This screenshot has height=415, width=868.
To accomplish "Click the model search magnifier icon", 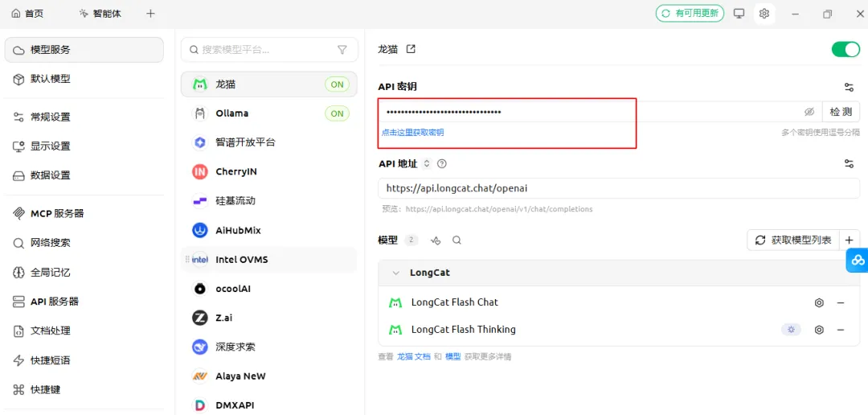I will (457, 240).
